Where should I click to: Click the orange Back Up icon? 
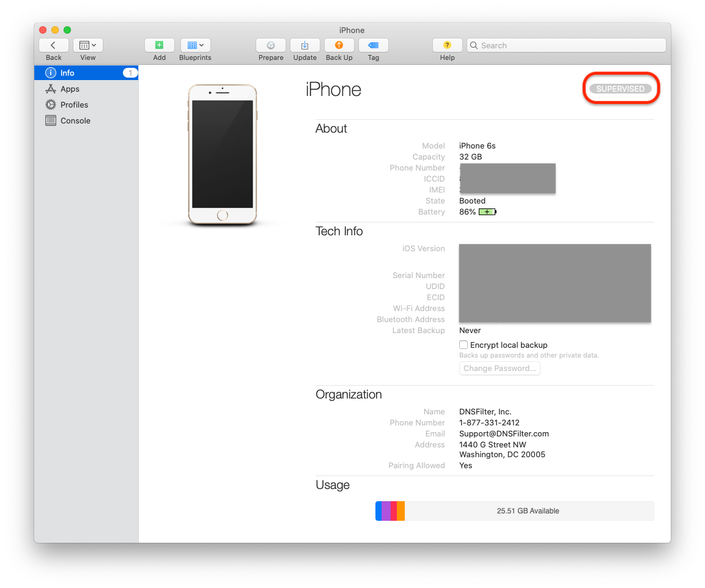339,45
